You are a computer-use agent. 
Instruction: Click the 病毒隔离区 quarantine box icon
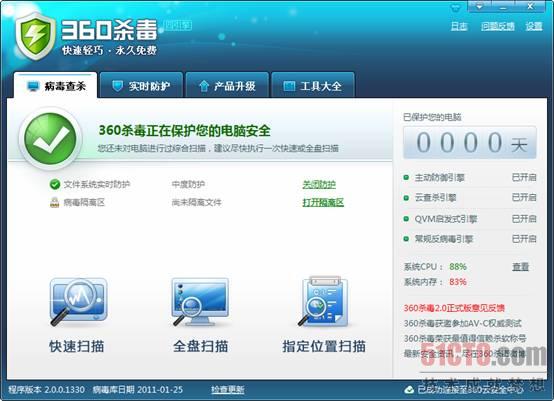(x=54, y=202)
